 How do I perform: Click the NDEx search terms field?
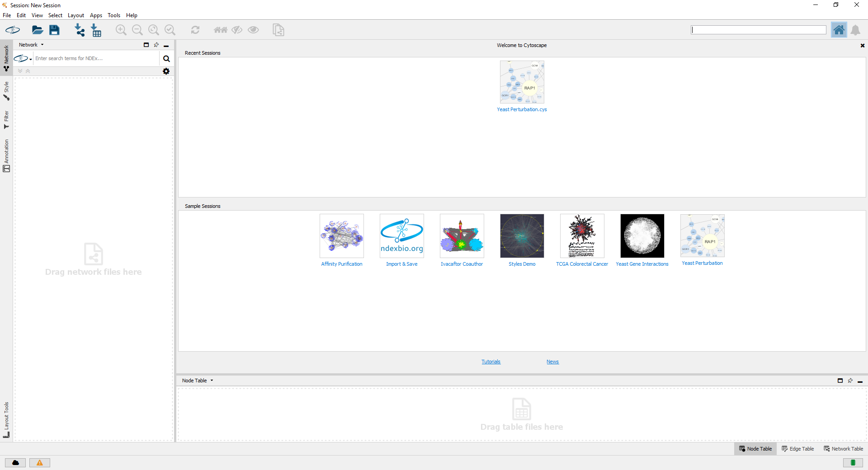pos(96,59)
